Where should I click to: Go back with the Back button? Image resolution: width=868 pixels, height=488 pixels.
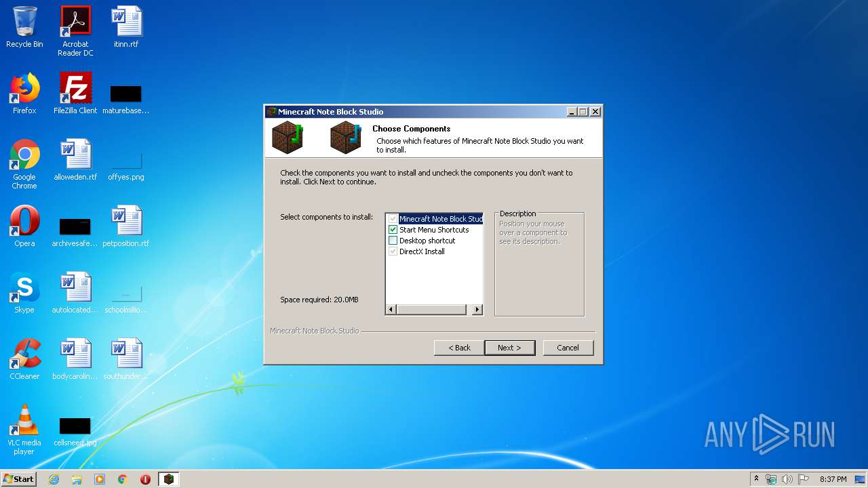[x=459, y=348]
